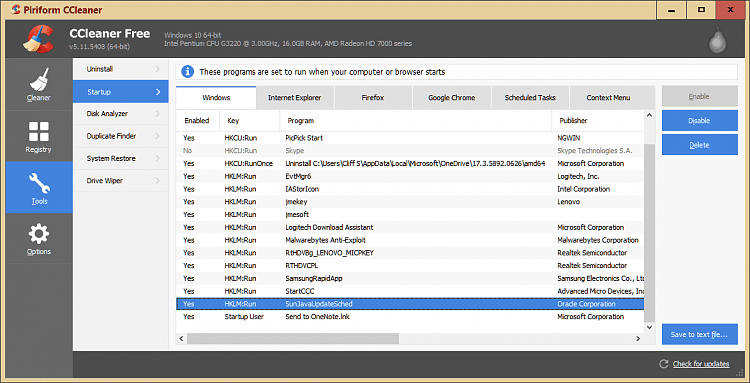The width and height of the screenshot is (750, 383).
Task: Click the Disable button
Action: (700, 120)
